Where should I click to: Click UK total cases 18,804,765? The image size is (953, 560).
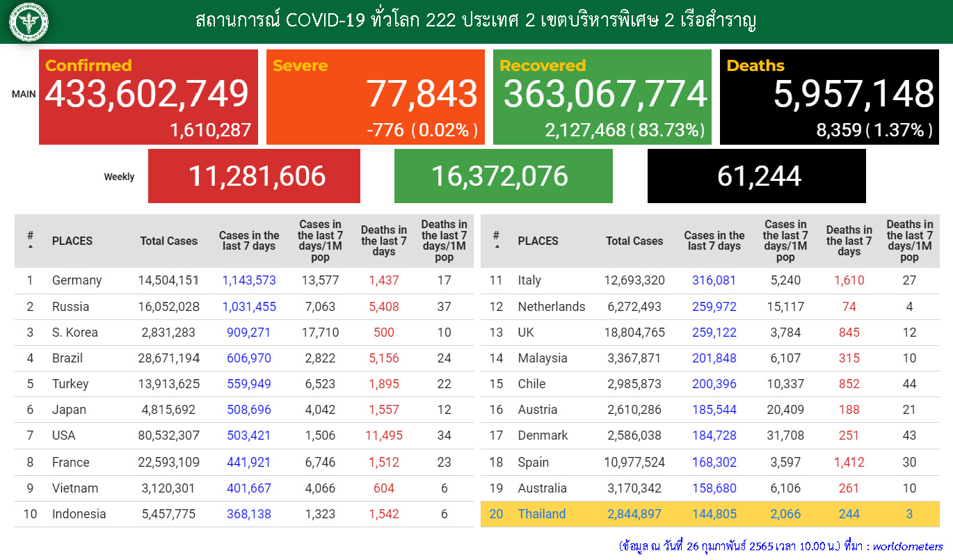coord(634,333)
